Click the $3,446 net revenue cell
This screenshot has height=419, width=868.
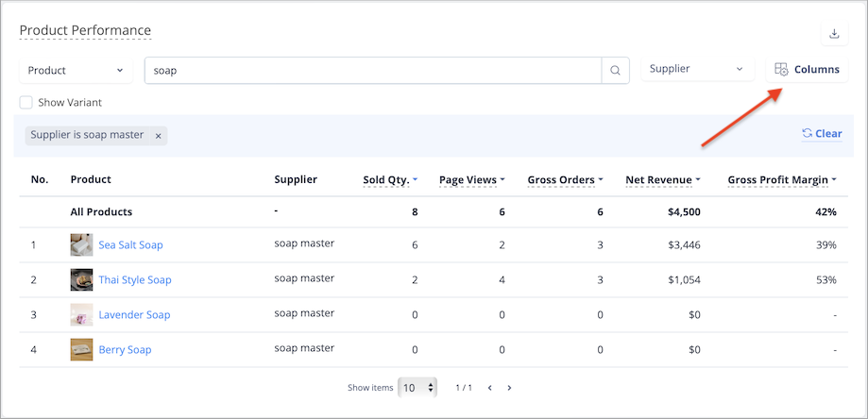click(683, 244)
